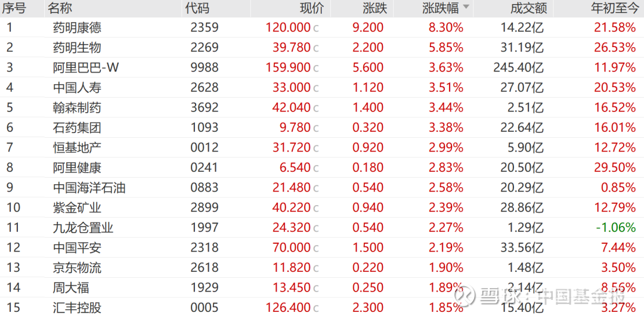Open the 紫金矿业 stock entry

[x=77, y=208]
